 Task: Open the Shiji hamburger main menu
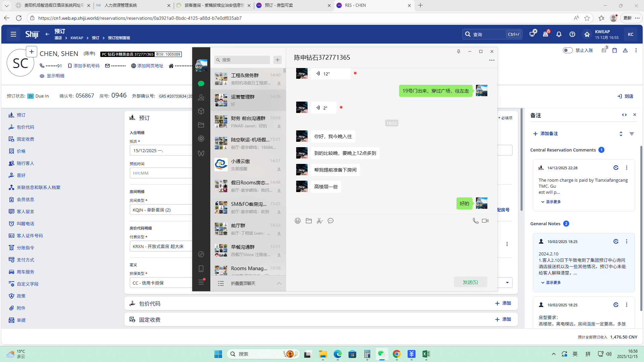point(13,34)
